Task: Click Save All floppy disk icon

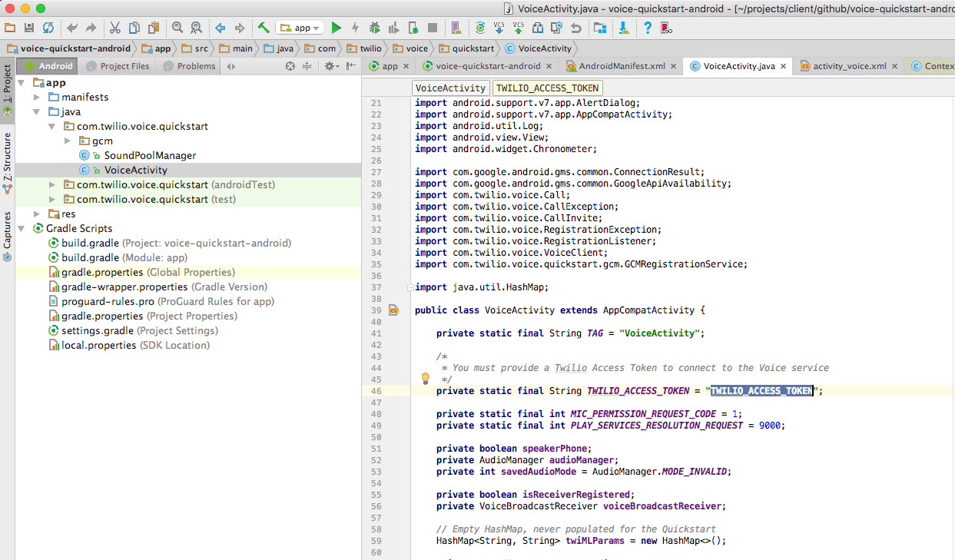Action: pyautogui.click(x=29, y=28)
